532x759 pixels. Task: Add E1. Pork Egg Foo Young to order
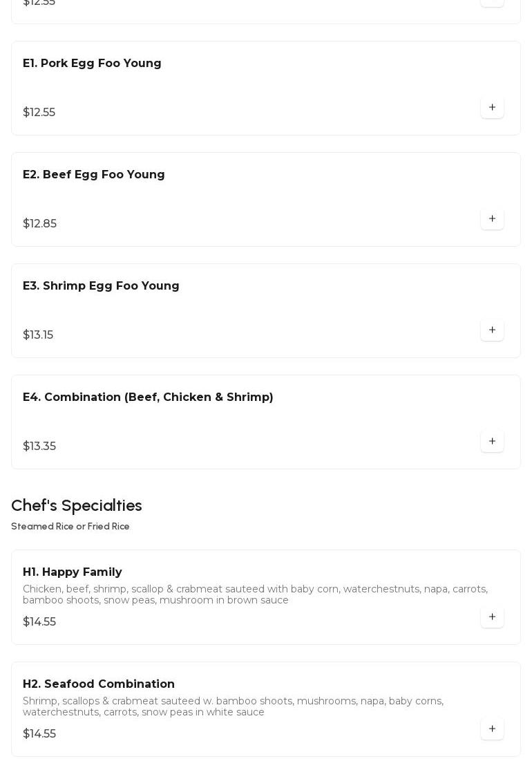pyautogui.click(x=492, y=107)
